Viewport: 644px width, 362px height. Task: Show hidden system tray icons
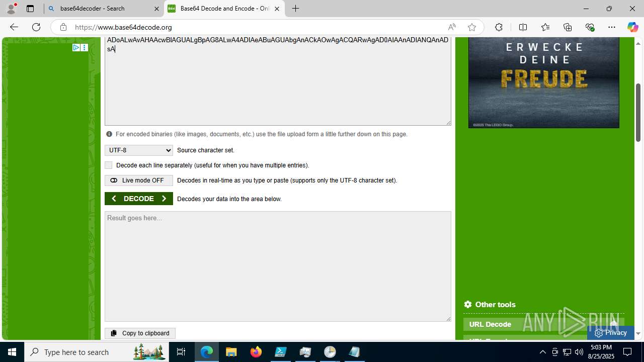click(542, 352)
